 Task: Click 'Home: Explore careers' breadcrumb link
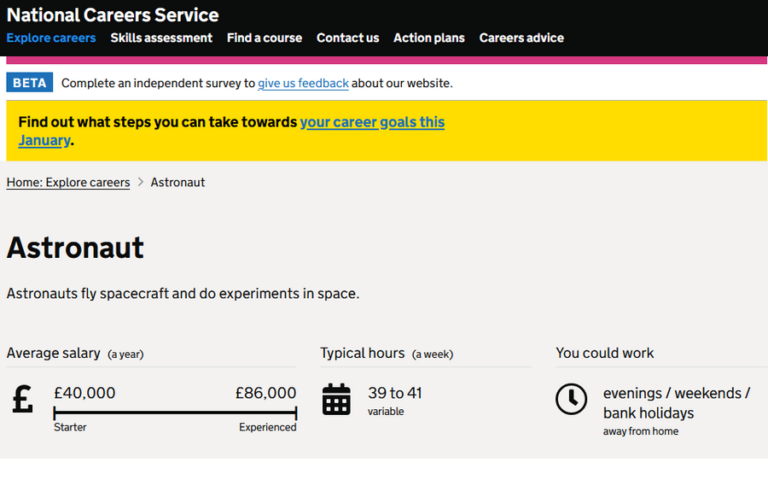[68, 183]
